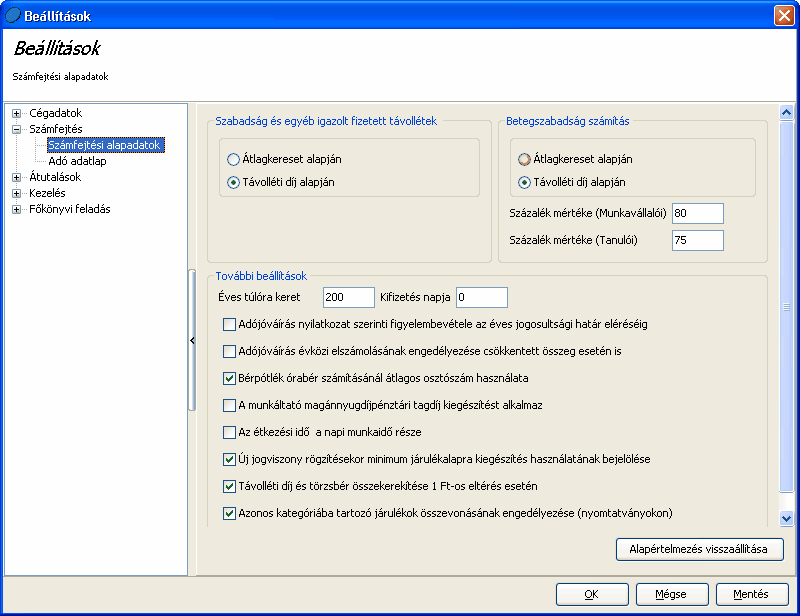The width and height of the screenshot is (800, 616).
Task: Select Számfejtési alapadatok in the tree
Action: [104, 145]
